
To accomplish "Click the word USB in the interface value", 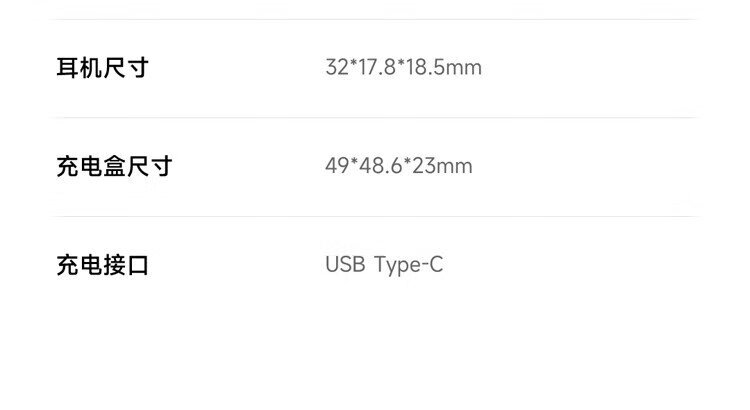I will coord(345,265).
